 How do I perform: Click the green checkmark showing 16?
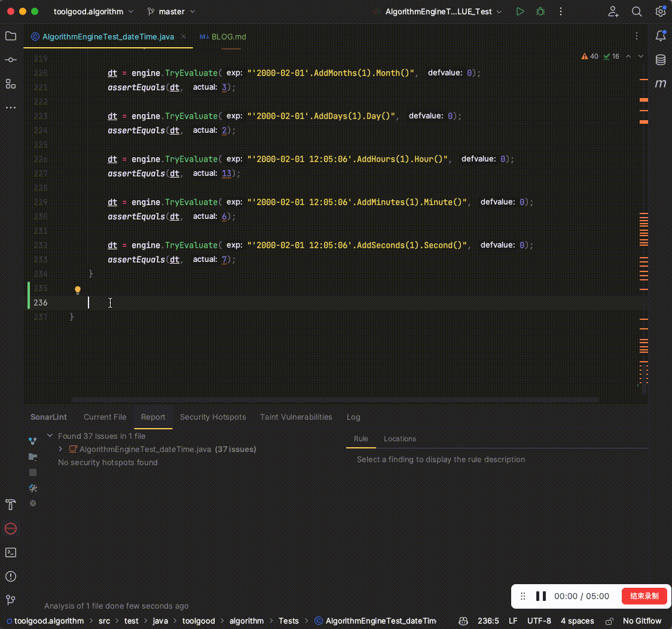[612, 56]
